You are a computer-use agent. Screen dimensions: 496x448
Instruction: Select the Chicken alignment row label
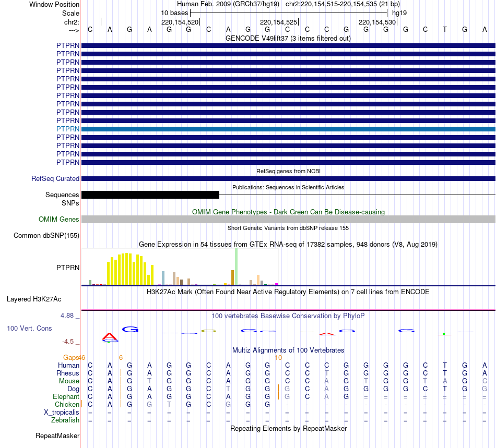[67, 404]
